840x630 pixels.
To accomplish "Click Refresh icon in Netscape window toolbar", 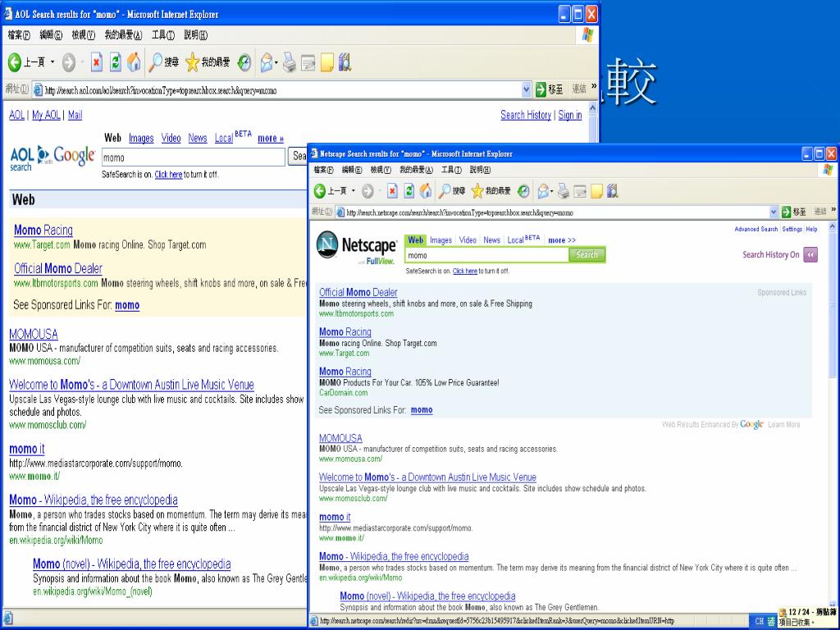I will pos(409,190).
